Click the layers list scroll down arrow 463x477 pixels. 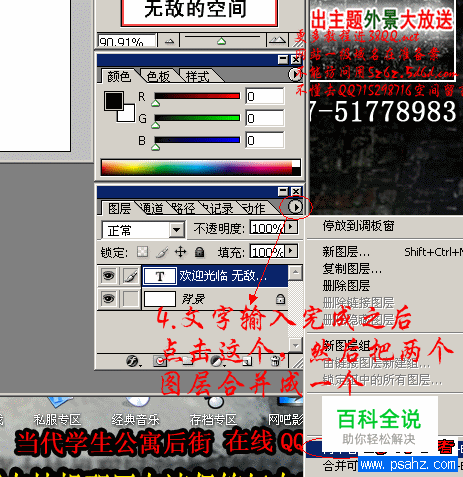point(295,345)
